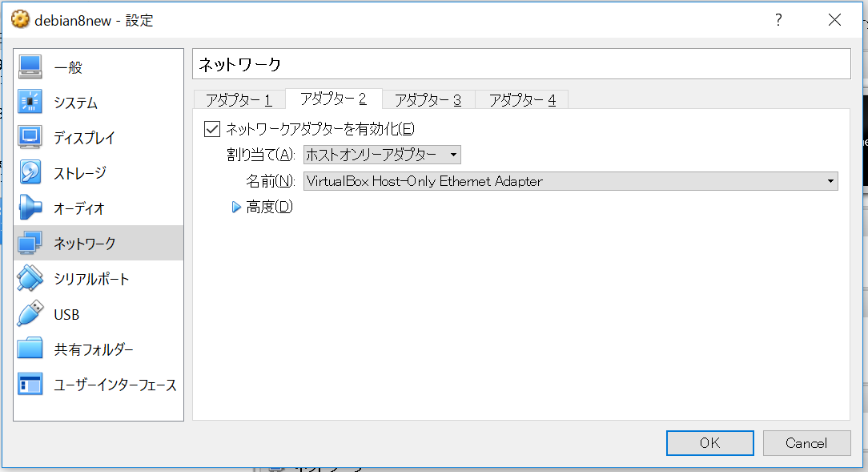The width and height of the screenshot is (868, 472).
Task: Confirm settings with the OK button
Action: click(x=709, y=442)
